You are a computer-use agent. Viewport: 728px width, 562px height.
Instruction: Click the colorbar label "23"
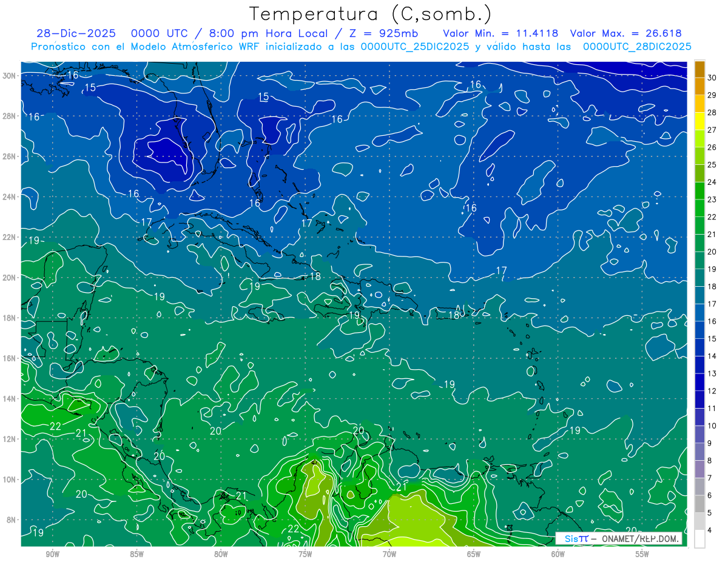click(x=712, y=199)
